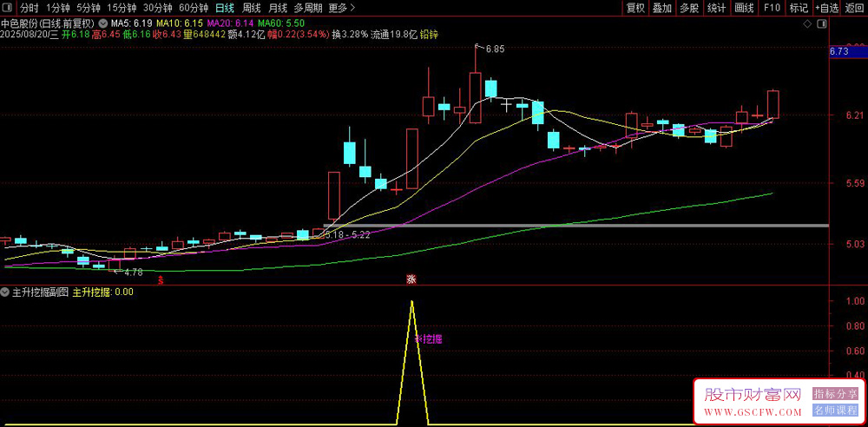The image size is (868, 427).
Task: Click the 幅0.22(3.54%) change text
Action: point(299,35)
